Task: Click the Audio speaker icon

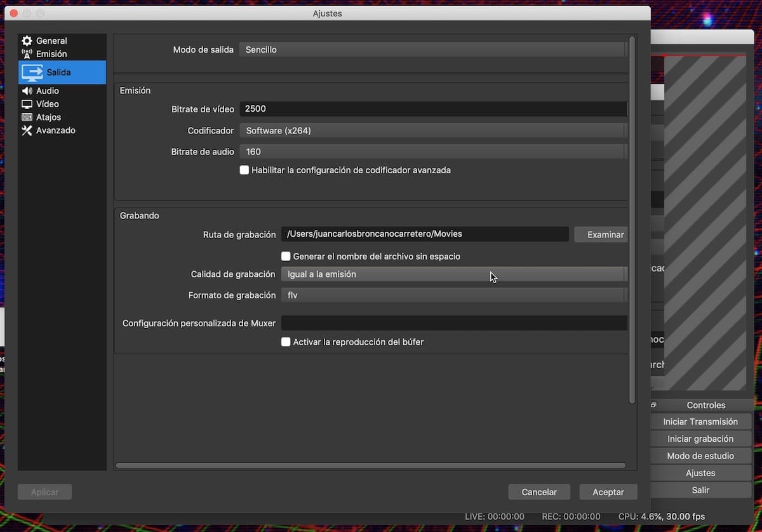Action: 27,91
